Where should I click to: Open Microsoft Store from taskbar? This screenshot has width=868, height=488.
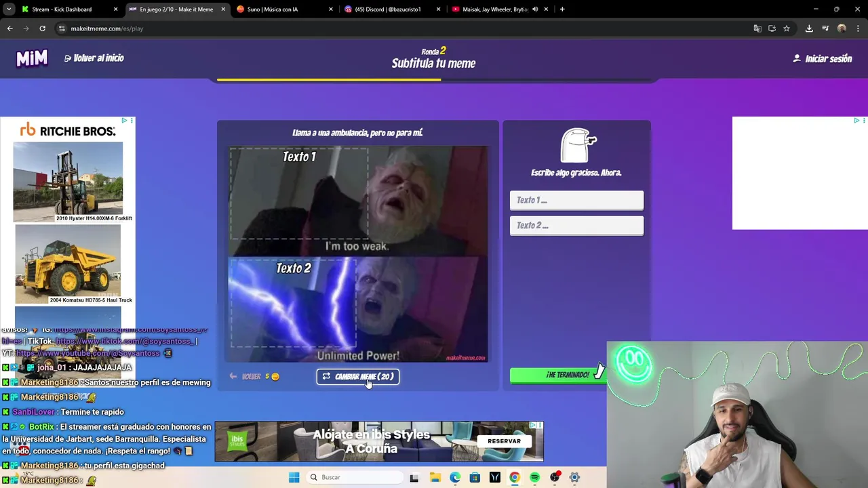(475, 477)
